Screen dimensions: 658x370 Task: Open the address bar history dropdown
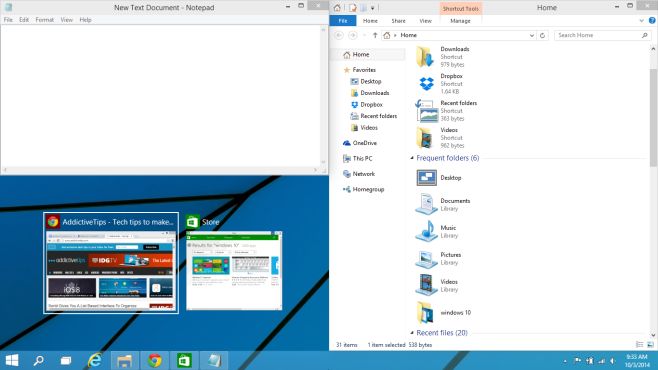coord(532,35)
